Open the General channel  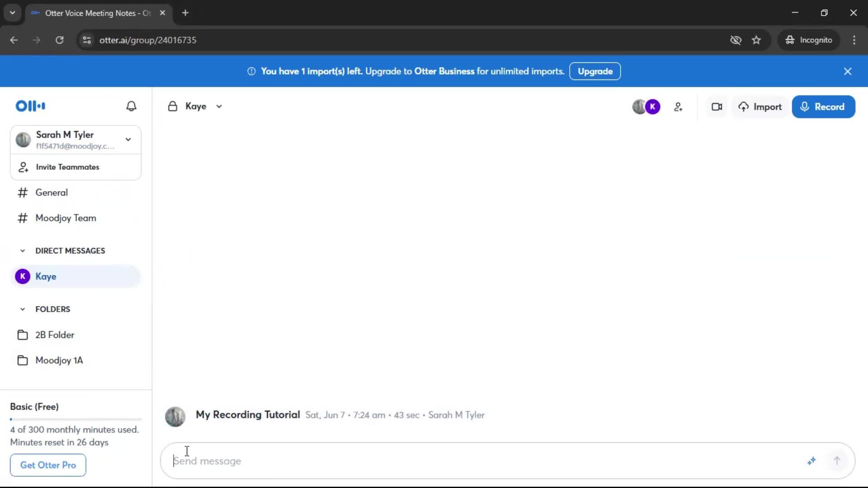75,192
